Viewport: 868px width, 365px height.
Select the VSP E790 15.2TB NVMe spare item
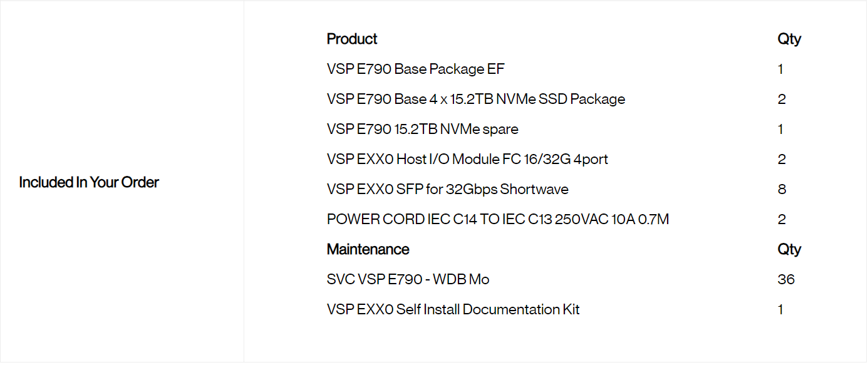[422, 129]
